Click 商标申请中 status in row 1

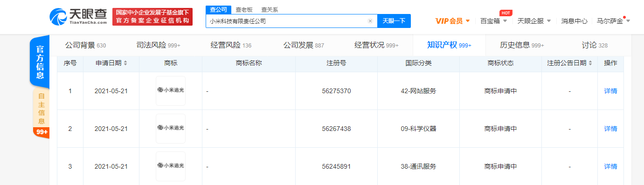(500, 91)
